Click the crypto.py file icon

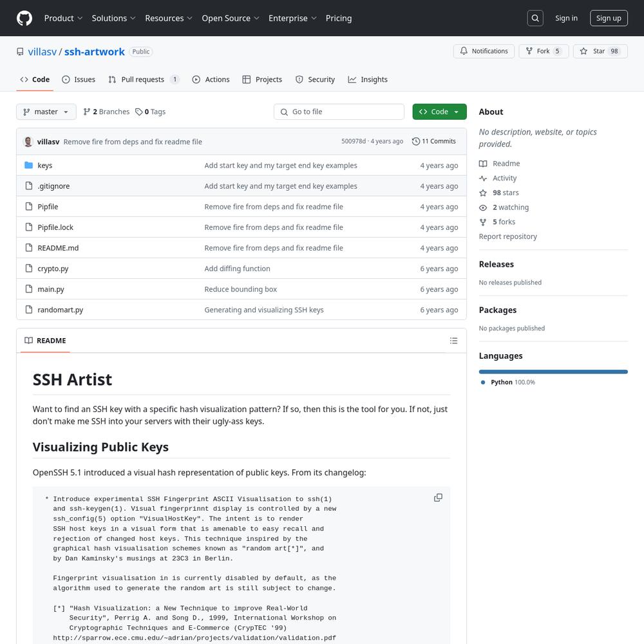pyautogui.click(x=28, y=268)
